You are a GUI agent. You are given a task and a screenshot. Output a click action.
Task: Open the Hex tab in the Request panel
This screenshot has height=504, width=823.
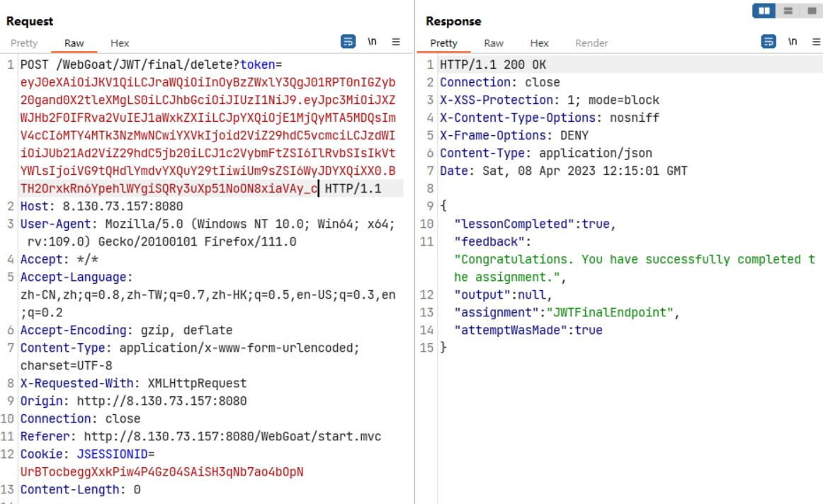(x=120, y=43)
